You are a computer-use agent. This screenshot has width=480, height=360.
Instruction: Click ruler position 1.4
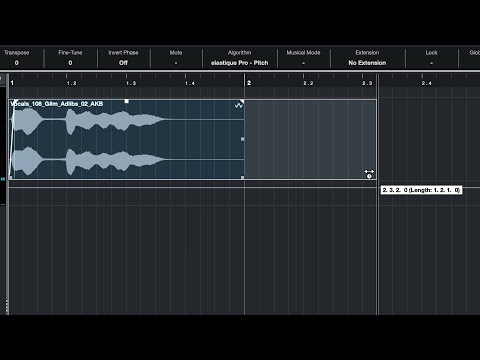click(190, 83)
